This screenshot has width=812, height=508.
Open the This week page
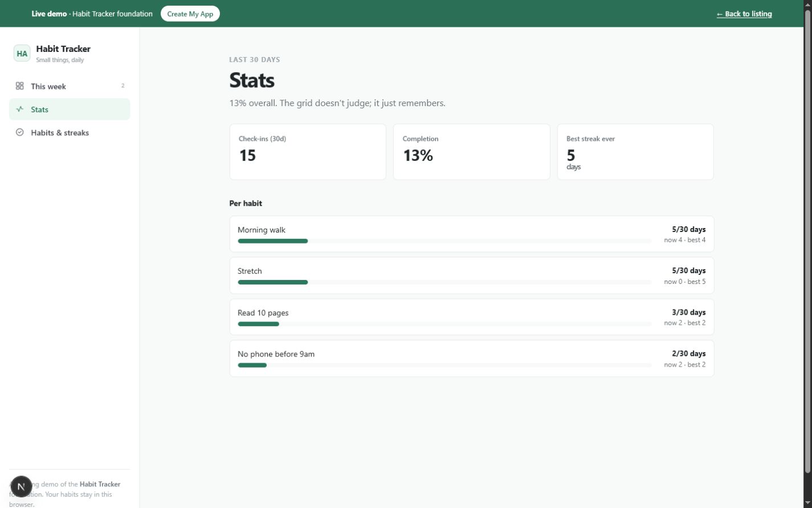tap(70, 86)
